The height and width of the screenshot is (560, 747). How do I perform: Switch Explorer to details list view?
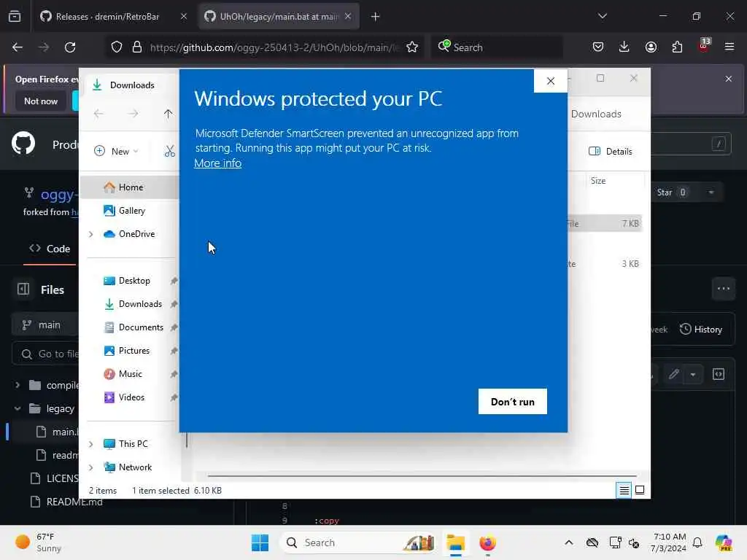(624, 490)
